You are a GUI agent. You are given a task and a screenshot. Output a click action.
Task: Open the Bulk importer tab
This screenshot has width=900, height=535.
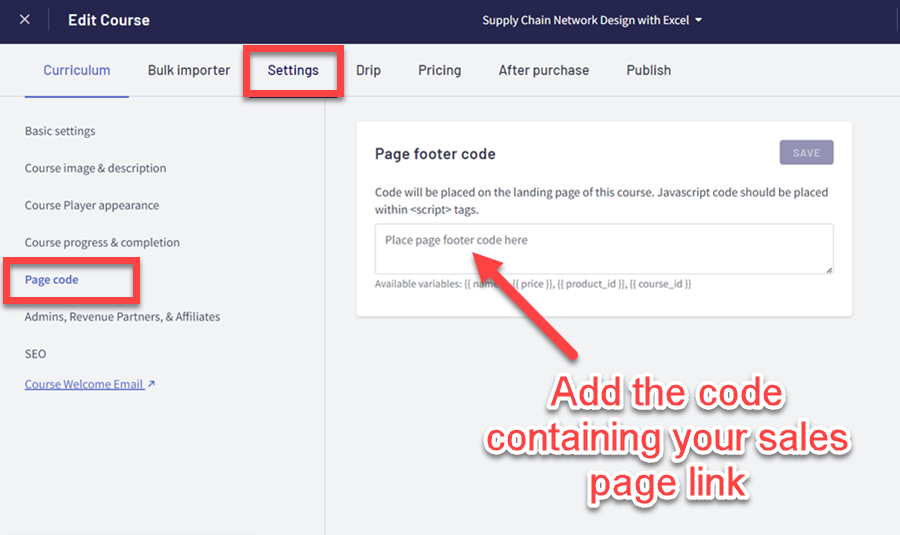(189, 70)
